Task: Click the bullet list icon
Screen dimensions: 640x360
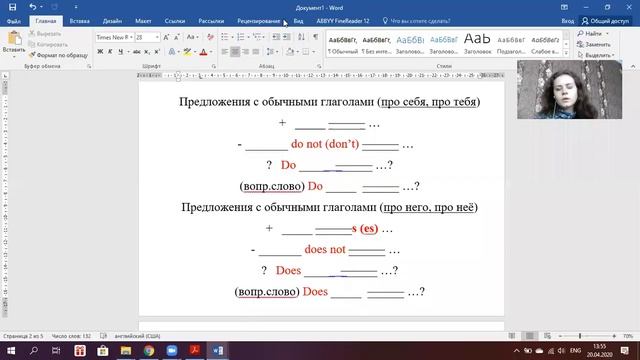Action: [x=224, y=37]
